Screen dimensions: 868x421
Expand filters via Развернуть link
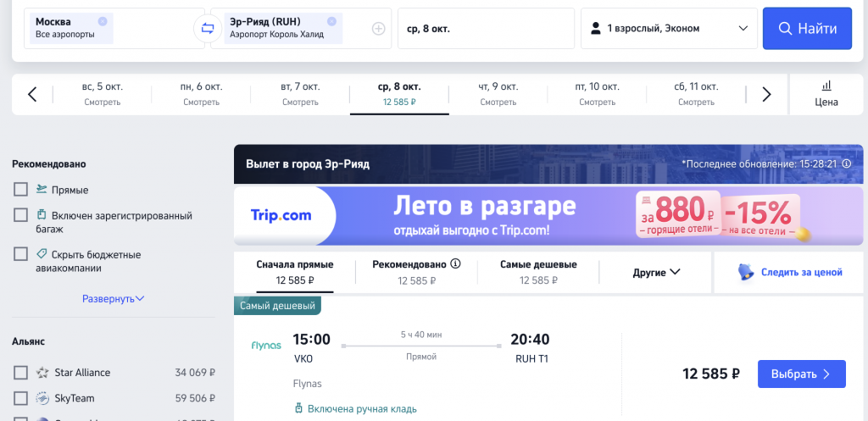[x=114, y=299]
